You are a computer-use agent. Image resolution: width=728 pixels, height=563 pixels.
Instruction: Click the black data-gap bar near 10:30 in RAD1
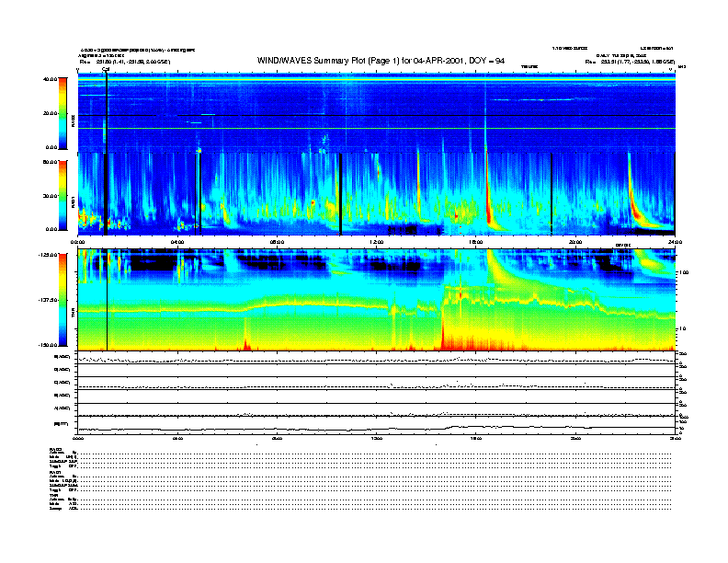[x=340, y=194]
